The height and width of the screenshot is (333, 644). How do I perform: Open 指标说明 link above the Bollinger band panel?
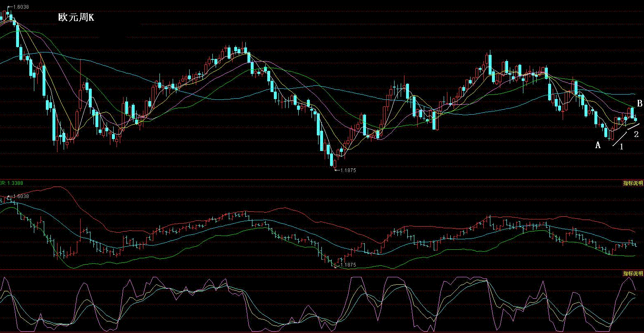point(633,182)
